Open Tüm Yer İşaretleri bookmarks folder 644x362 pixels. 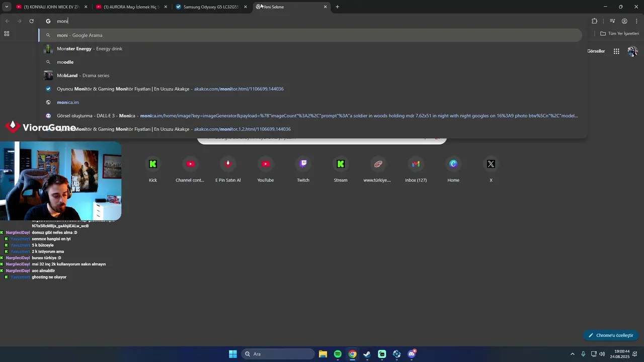point(619,34)
